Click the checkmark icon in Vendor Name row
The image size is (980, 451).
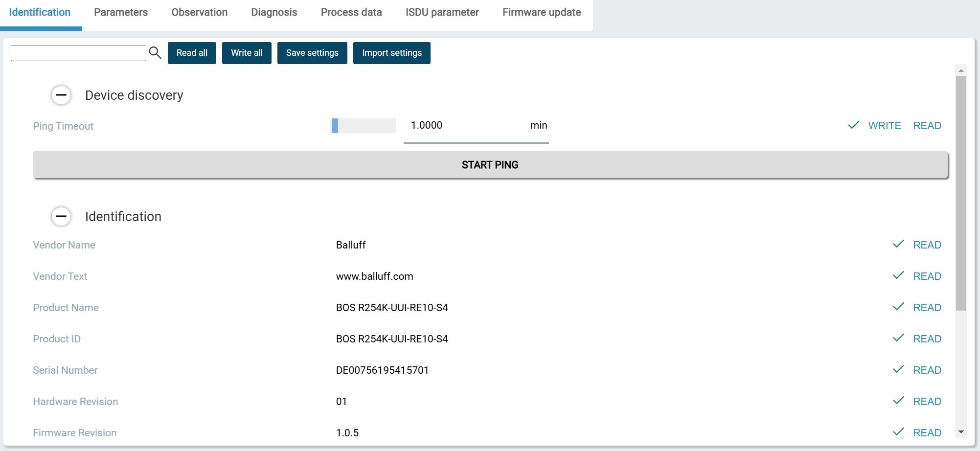(898, 244)
